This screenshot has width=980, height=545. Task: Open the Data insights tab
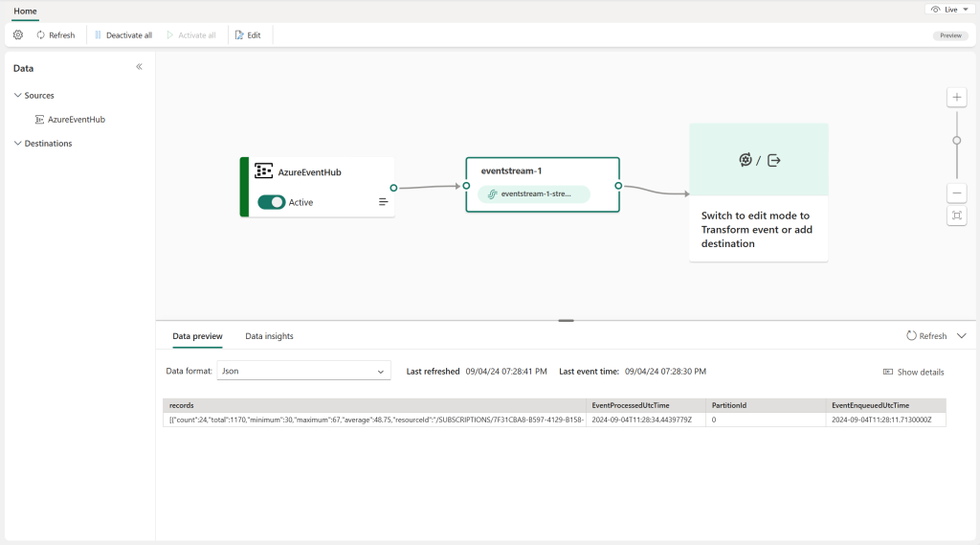[x=269, y=336]
